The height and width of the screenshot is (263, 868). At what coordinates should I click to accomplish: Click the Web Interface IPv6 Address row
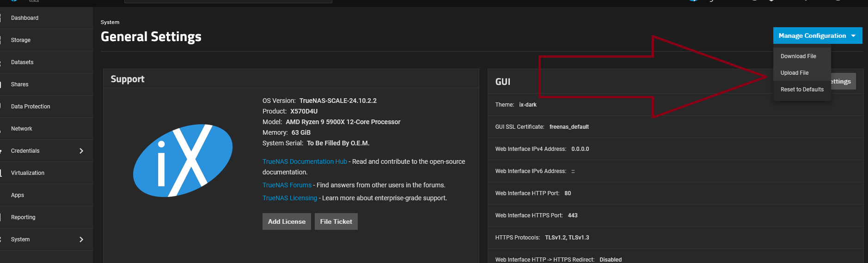tap(675, 171)
